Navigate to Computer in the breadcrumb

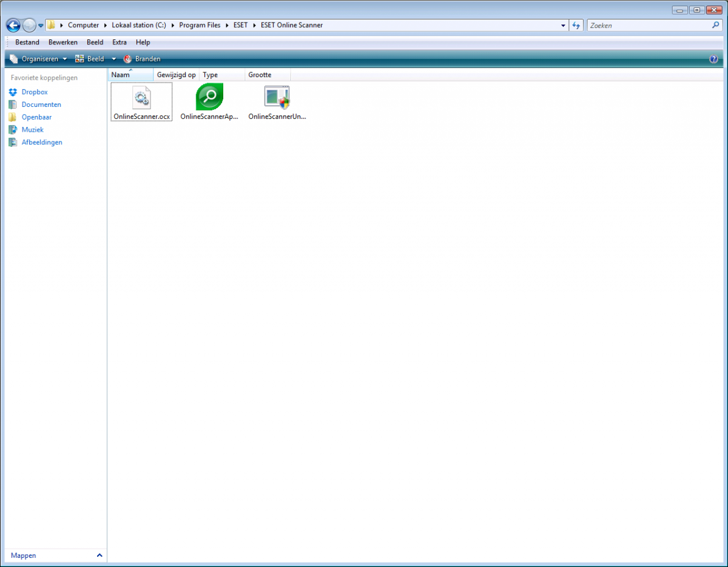pos(83,25)
